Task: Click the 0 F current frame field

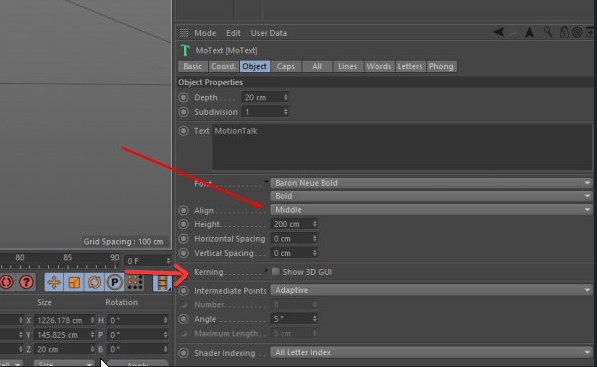Action: point(147,261)
